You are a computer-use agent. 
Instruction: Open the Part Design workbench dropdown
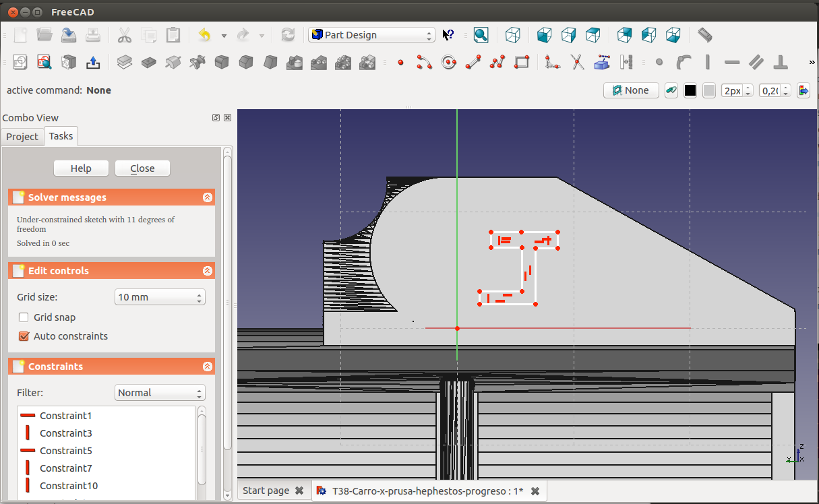371,35
